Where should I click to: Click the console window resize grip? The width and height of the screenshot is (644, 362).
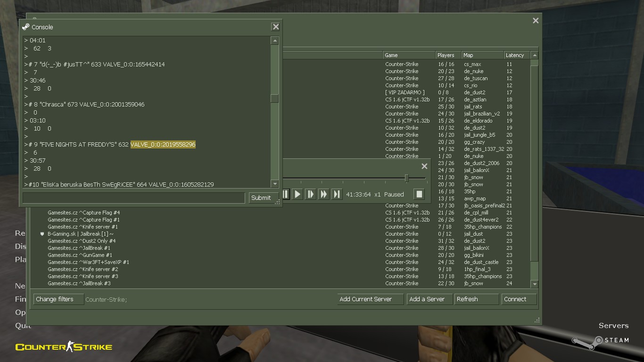(x=278, y=202)
